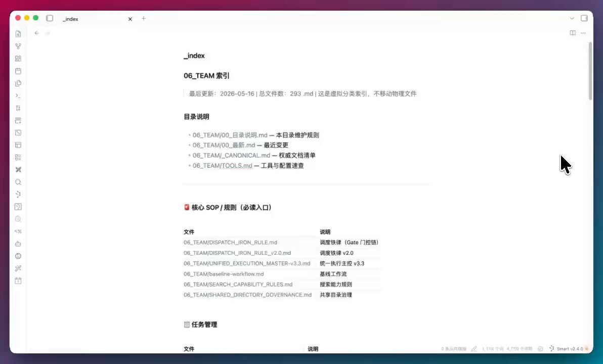The height and width of the screenshot is (364, 603).
Task: Open graph view branch icon in ribbon
Action: [x=18, y=46]
